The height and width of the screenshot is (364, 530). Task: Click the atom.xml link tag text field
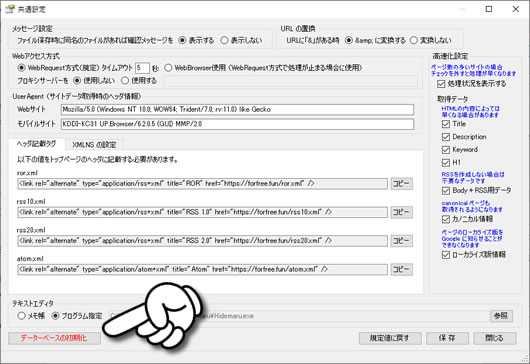[x=202, y=269]
